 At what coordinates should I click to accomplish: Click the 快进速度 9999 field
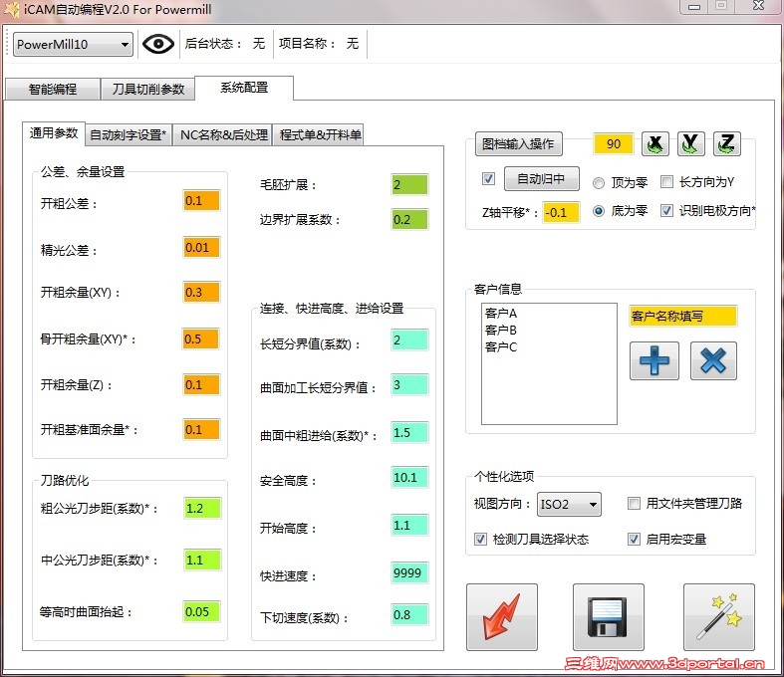(410, 573)
